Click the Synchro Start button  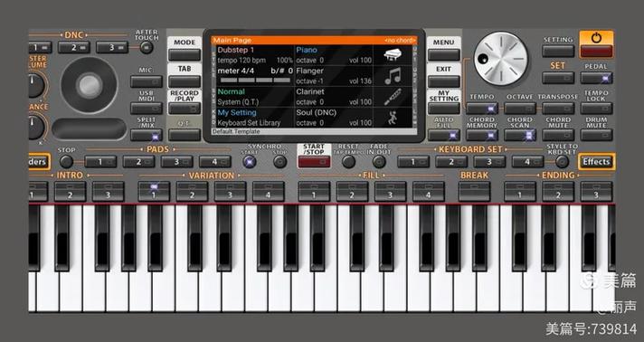pyautogui.click(x=249, y=162)
